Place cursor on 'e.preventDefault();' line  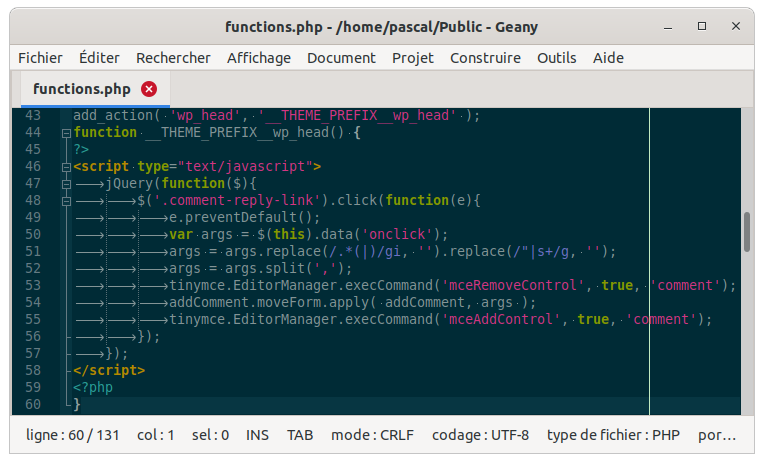click(245, 217)
